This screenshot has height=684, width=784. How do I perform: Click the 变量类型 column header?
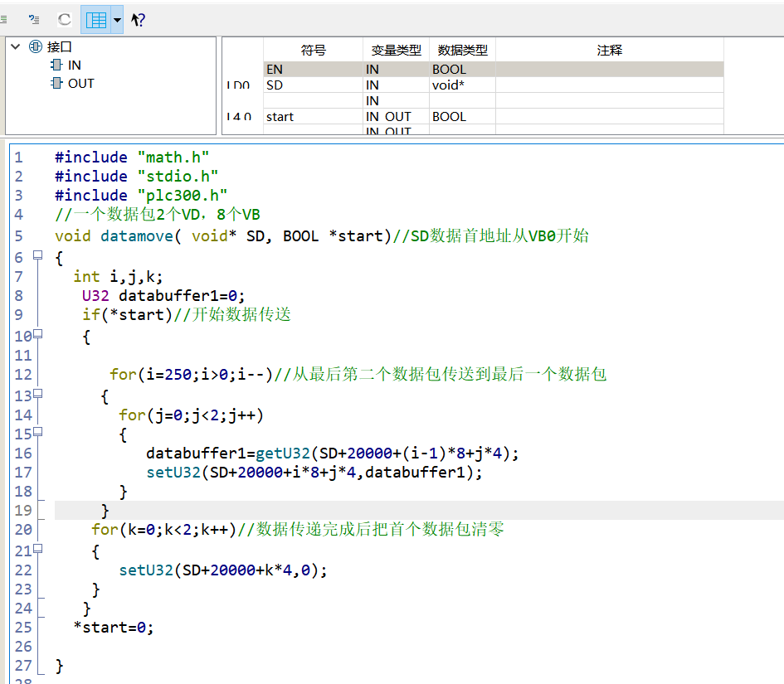[396, 50]
